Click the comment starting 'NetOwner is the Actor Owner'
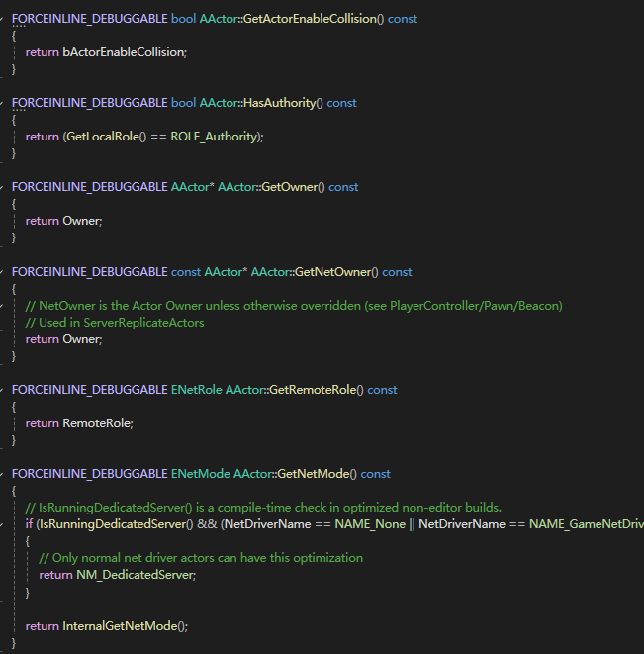 pos(294,306)
